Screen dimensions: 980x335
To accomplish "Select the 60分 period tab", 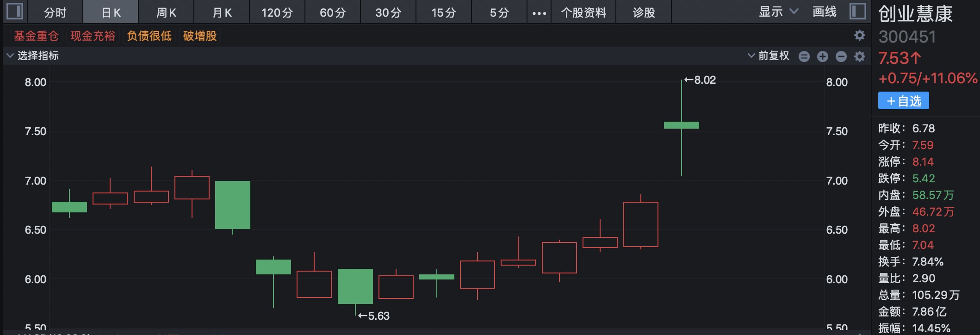I will pos(333,12).
